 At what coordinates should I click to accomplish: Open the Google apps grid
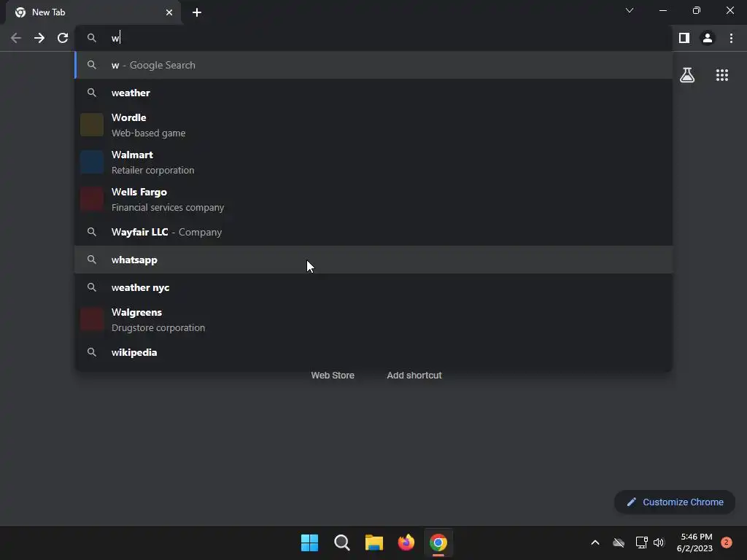pyautogui.click(x=722, y=75)
